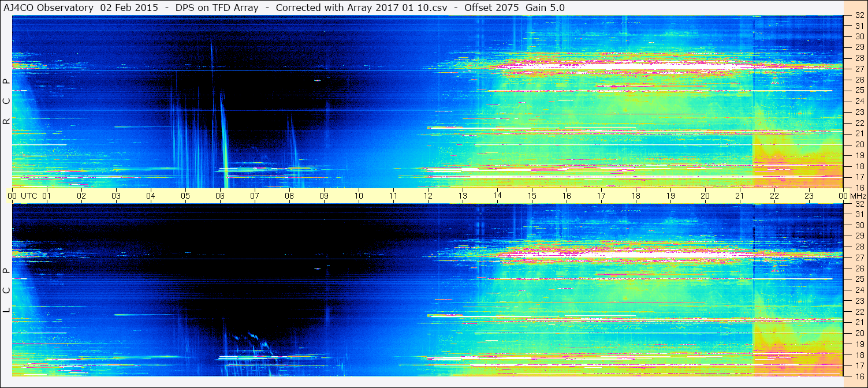
Task: Click the AJ4CO Observatory title text
Action: coord(49,8)
